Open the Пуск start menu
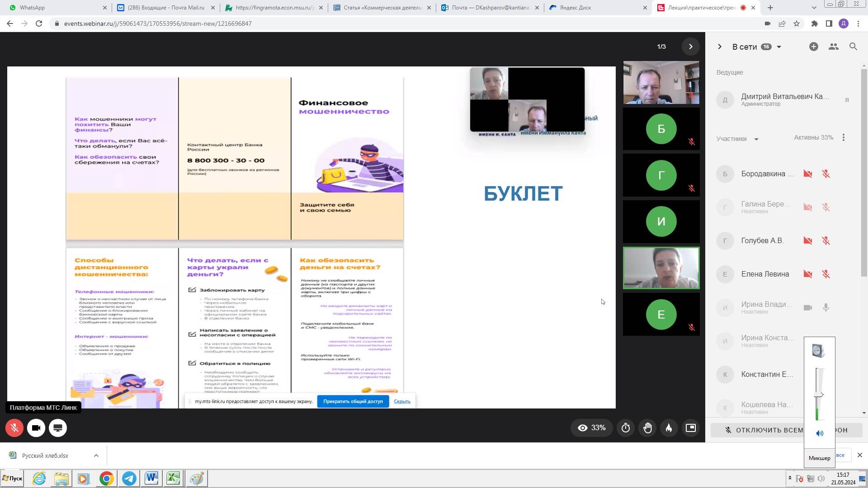This screenshot has width=868, height=488. 12,479
